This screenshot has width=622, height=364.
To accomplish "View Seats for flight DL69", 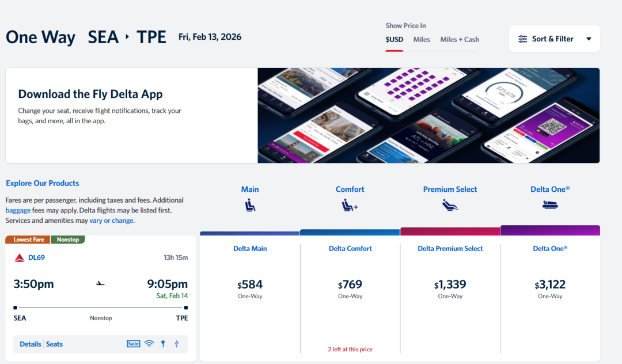I will 55,344.
